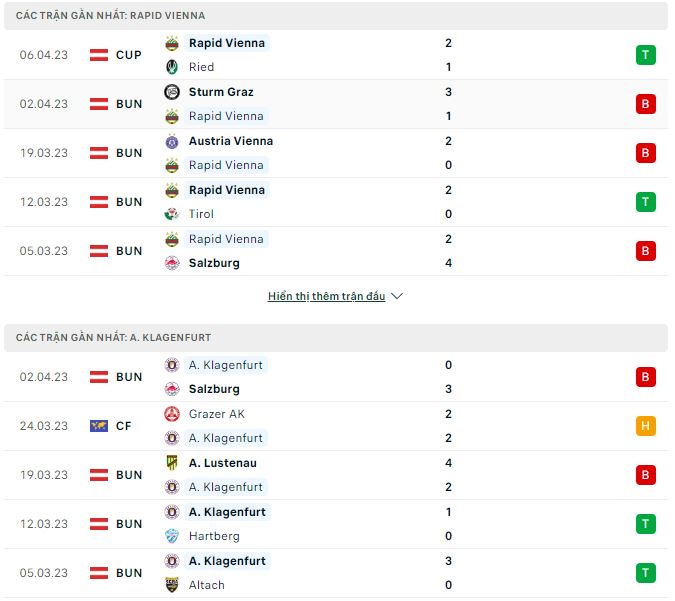Click the A. Klagenfurt name in Altach match
Image resolution: width=675 pixels, height=601 pixels.
pos(227,561)
